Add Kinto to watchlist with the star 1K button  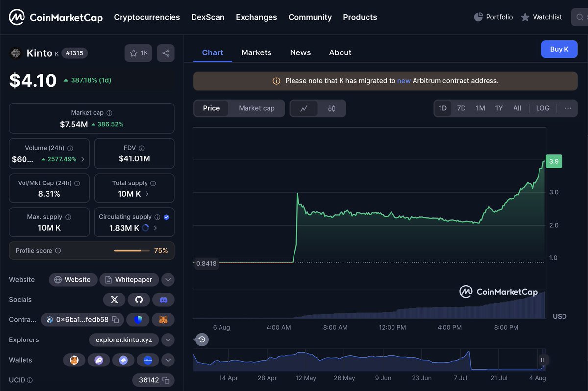point(139,53)
